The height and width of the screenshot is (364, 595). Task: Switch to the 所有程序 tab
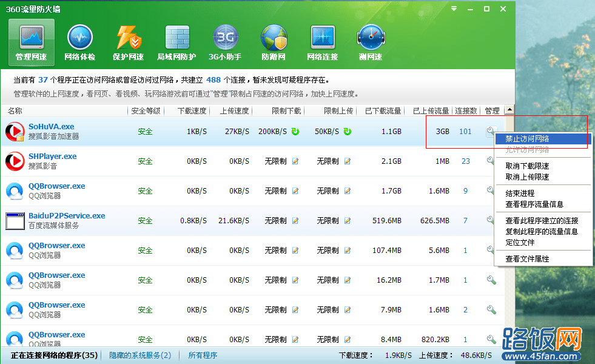[x=203, y=356]
